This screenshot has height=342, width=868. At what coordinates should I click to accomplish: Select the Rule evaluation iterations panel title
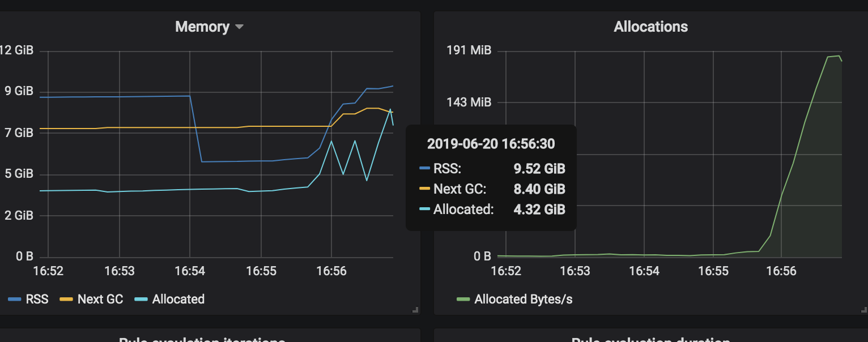201,339
